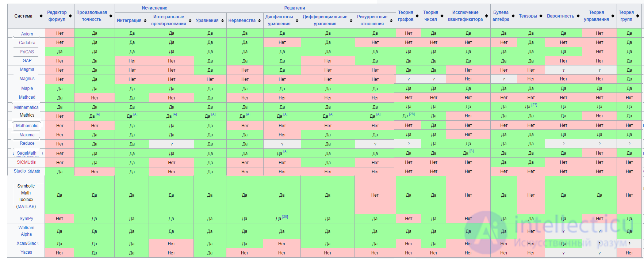Open the Reduce system link
The image size is (644, 261).
click(x=27, y=143)
